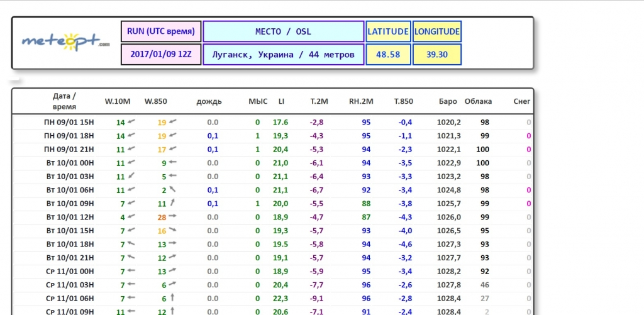Click RH.2M value 88 in Вт 10/01 09Н row

(x=366, y=204)
